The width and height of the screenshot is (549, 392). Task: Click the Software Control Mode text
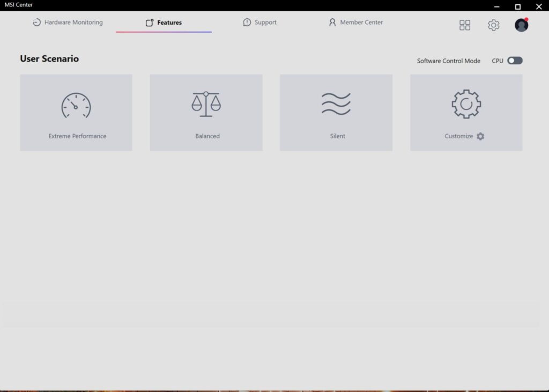tap(449, 61)
